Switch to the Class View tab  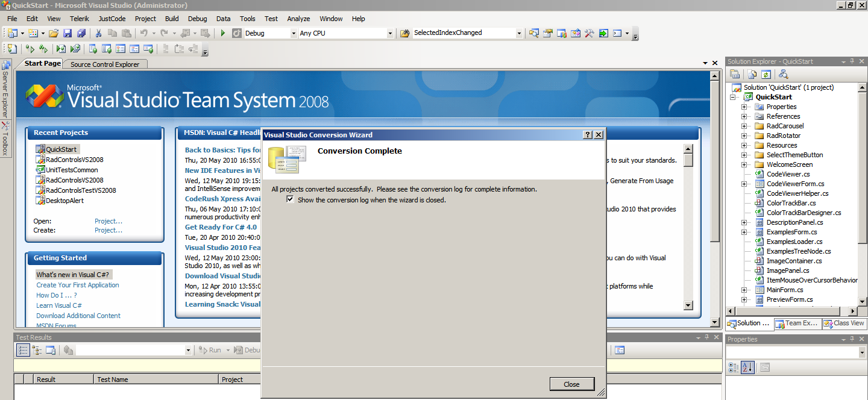tap(844, 323)
